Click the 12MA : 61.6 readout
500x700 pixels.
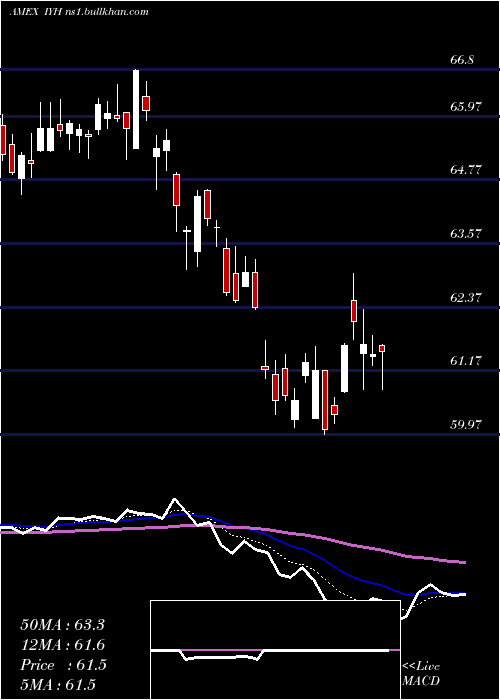pyautogui.click(x=62, y=645)
